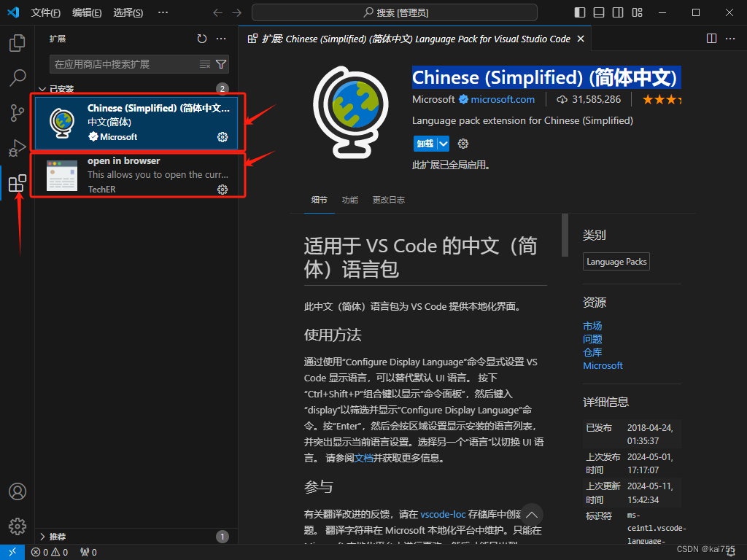Select the Extensions view icon

(x=18, y=183)
